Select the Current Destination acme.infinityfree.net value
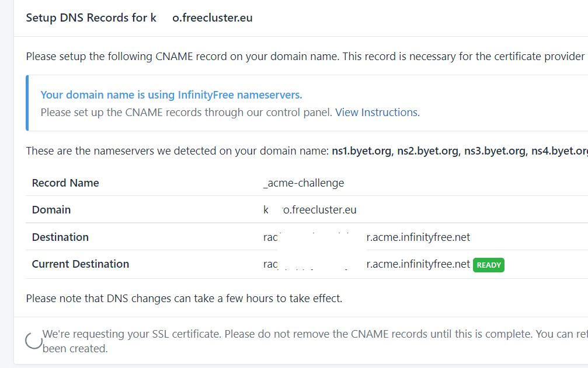 [417, 264]
